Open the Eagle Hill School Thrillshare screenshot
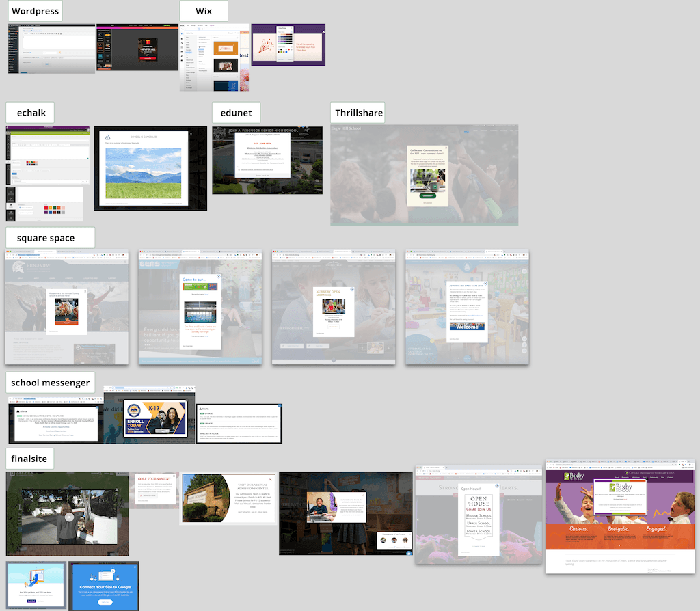The image size is (700, 611). (x=424, y=175)
